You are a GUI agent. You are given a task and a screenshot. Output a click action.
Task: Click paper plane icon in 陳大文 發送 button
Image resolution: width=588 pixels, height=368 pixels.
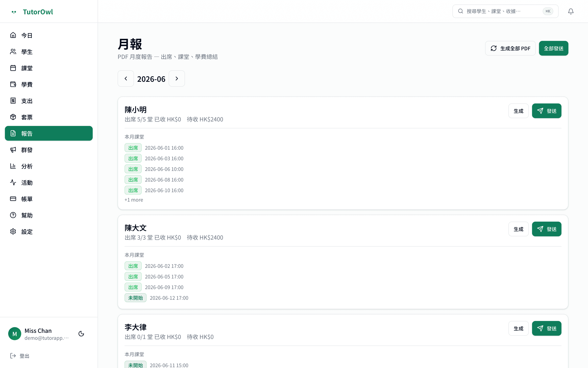pos(540,229)
